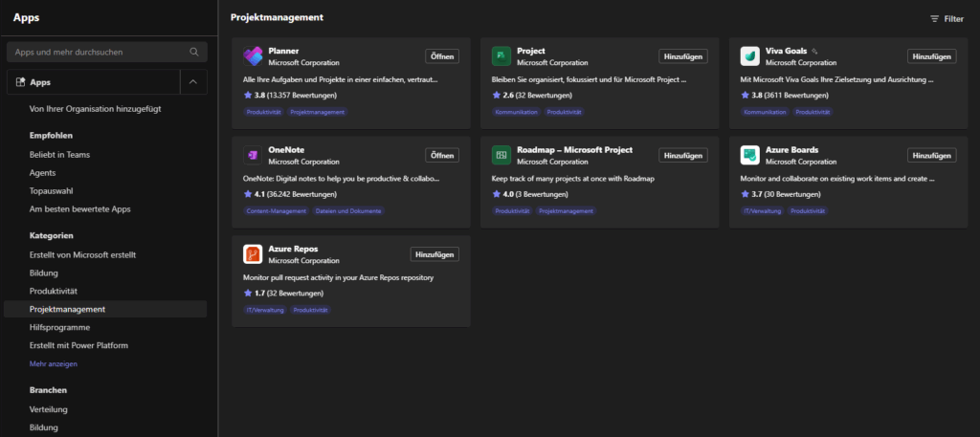Collapse the Apps section chevron
Image resolution: width=980 pixels, height=437 pixels.
coord(193,82)
